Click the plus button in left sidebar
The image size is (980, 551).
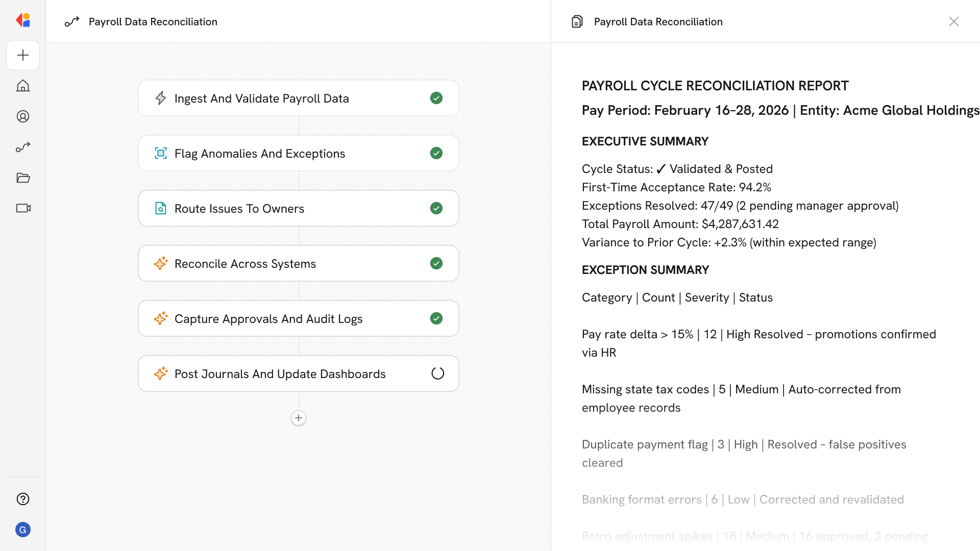click(23, 55)
